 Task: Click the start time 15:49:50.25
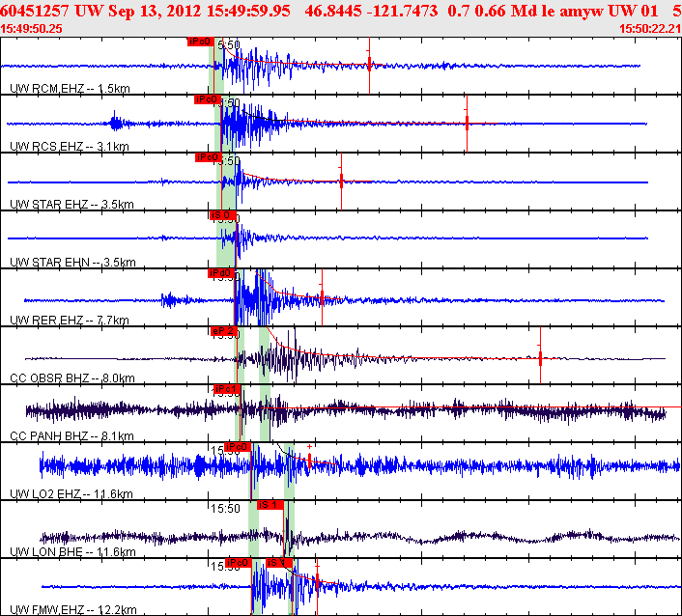click(x=31, y=29)
